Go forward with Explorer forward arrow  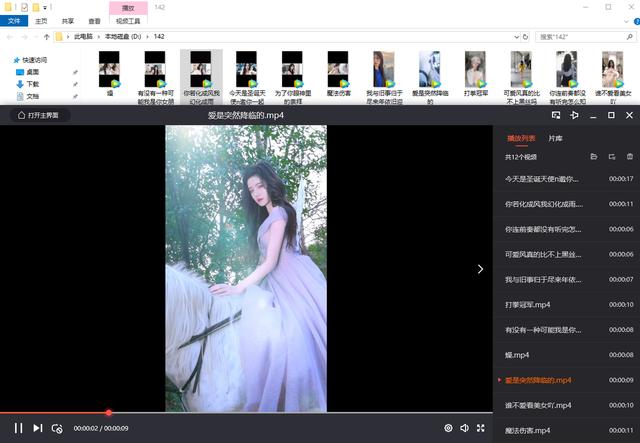pyautogui.click(x=24, y=37)
